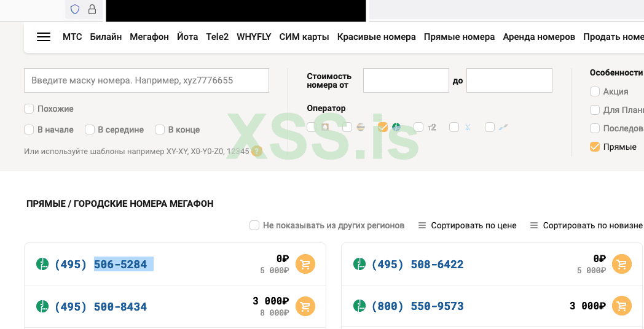Click the green Megafon logo in operator filter
644x329 pixels.
click(396, 127)
